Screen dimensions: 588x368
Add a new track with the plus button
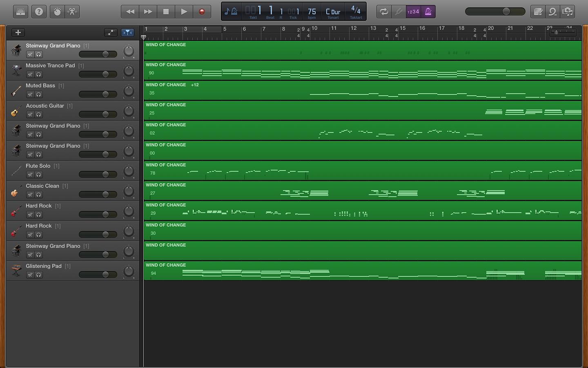(x=18, y=32)
